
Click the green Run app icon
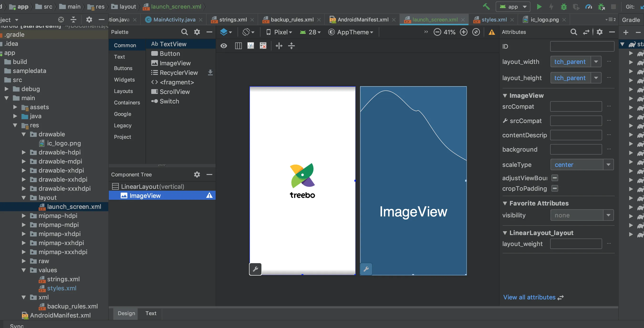(x=539, y=7)
